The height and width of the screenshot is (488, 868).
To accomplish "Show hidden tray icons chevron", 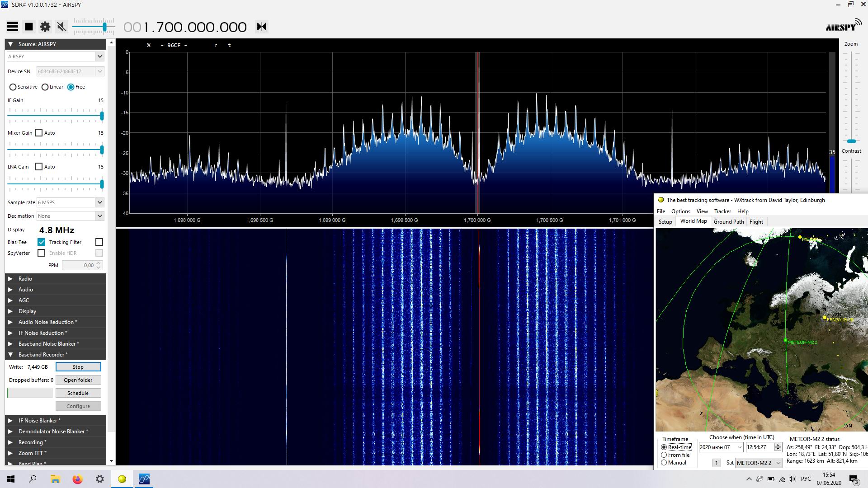I will coord(749,479).
